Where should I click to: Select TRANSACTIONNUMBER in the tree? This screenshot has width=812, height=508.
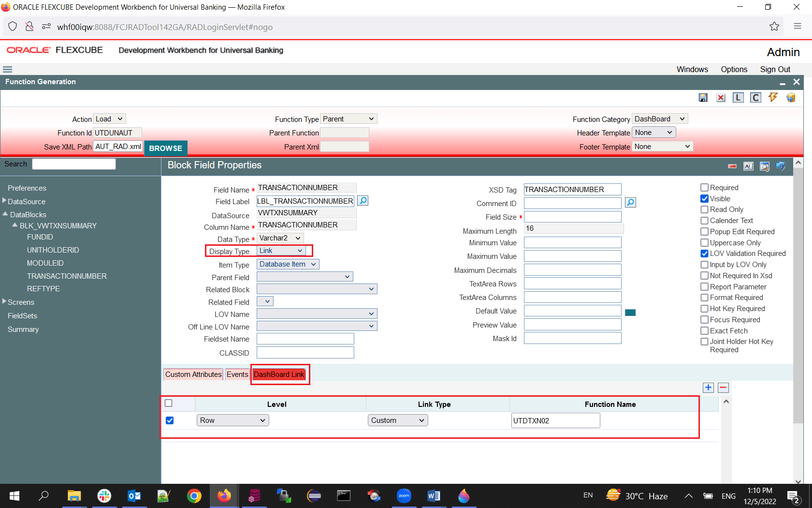click(x=67, y=276)
